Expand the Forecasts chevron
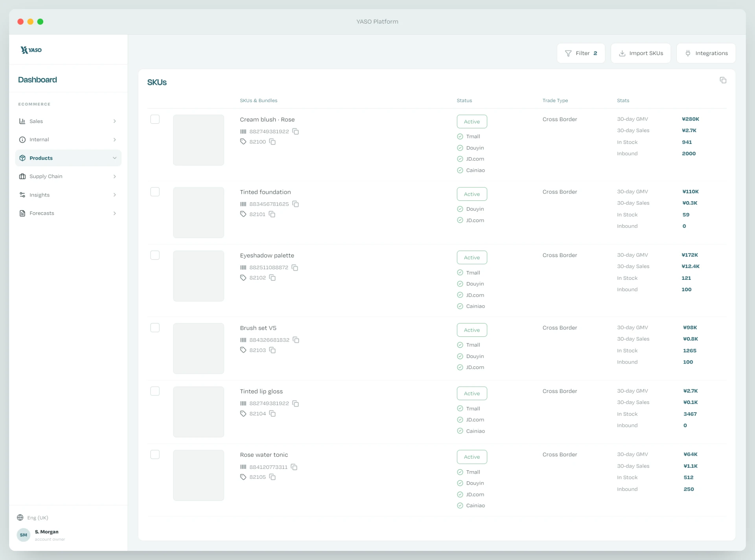The width and height of the screenshot is (755, 560). [114, 213]
